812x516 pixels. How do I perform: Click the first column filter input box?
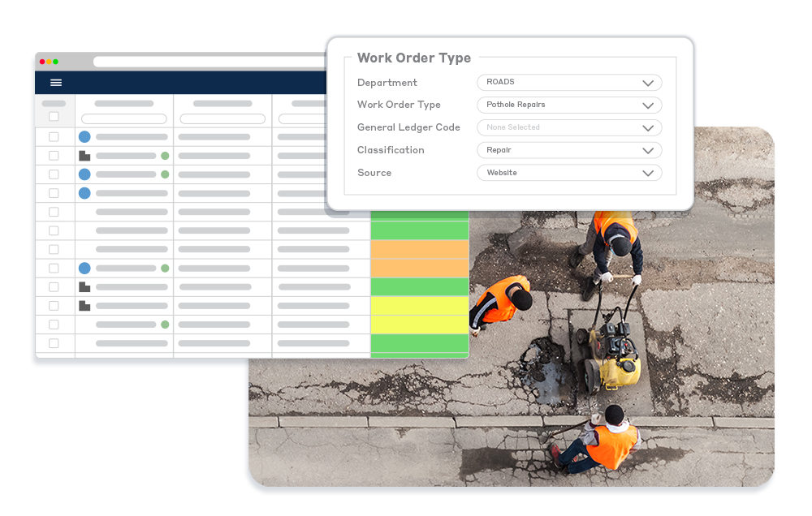tap(124, 119)
